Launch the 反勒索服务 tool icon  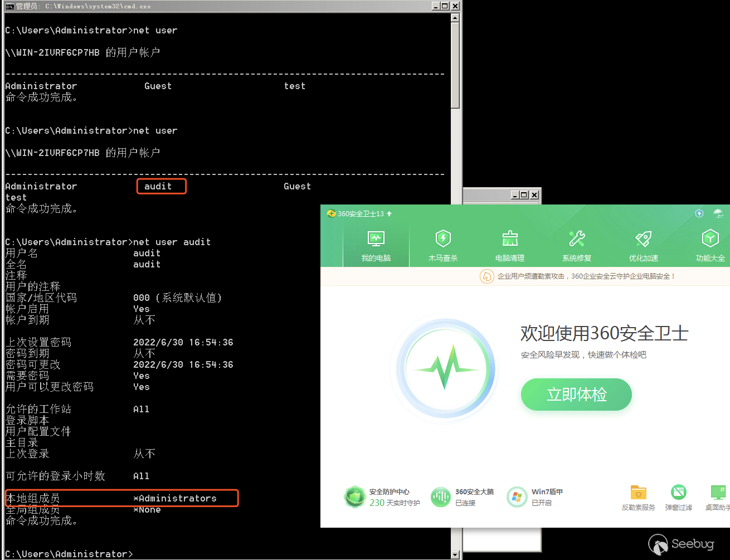pyautogui.click(x=639, y=493)
